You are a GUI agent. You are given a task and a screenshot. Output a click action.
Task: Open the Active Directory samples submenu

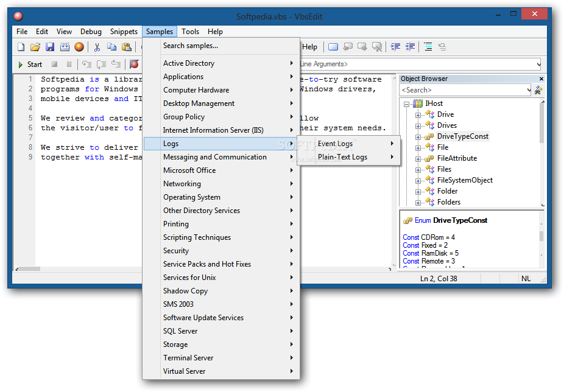[x=221, y=63]
